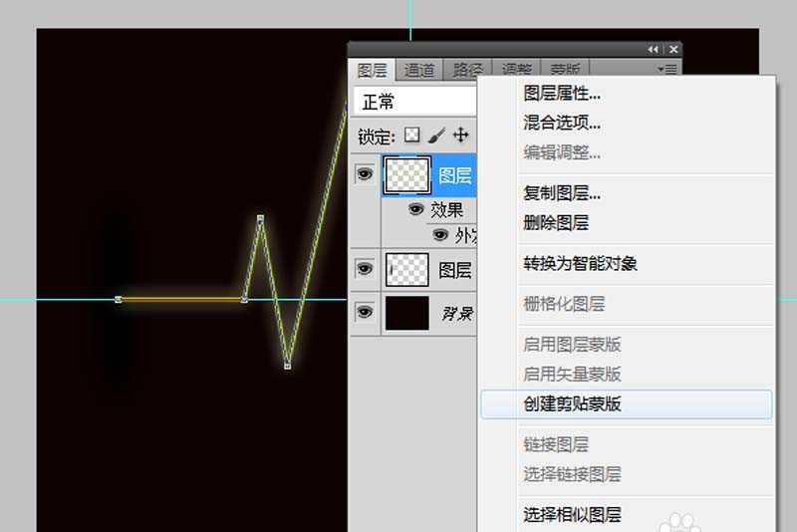This screenshot has width=797, height=532.
Task: Choose 创建剪贴蒙版 menu entry
Action: click(x=627, y=404)
